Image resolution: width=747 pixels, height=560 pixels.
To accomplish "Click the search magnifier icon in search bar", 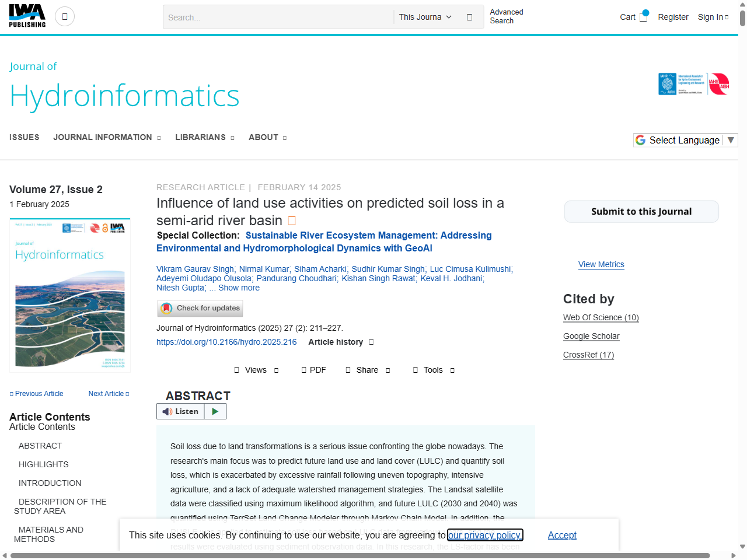I will click(469, 17).
